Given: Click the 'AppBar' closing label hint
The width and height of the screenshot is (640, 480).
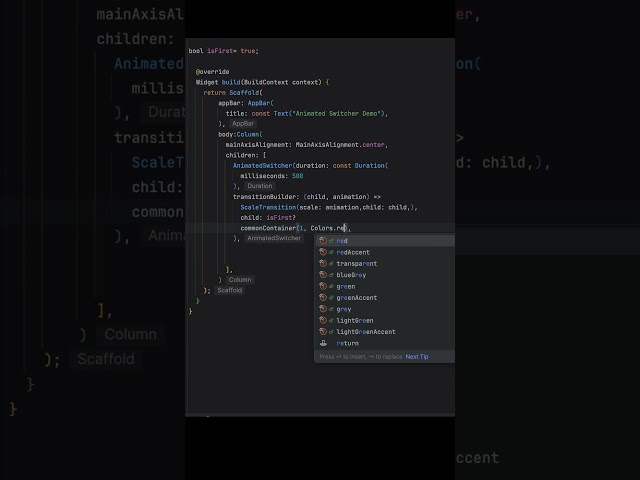Looking at the screenshot, I should pyautogui.click(x=243, y=124).
